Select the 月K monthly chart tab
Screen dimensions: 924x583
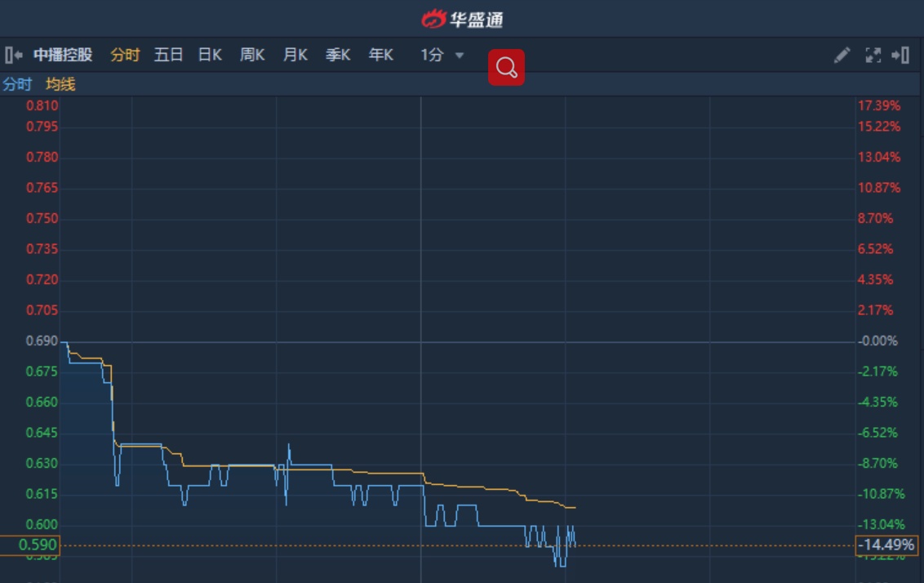(x=295, y=56)
